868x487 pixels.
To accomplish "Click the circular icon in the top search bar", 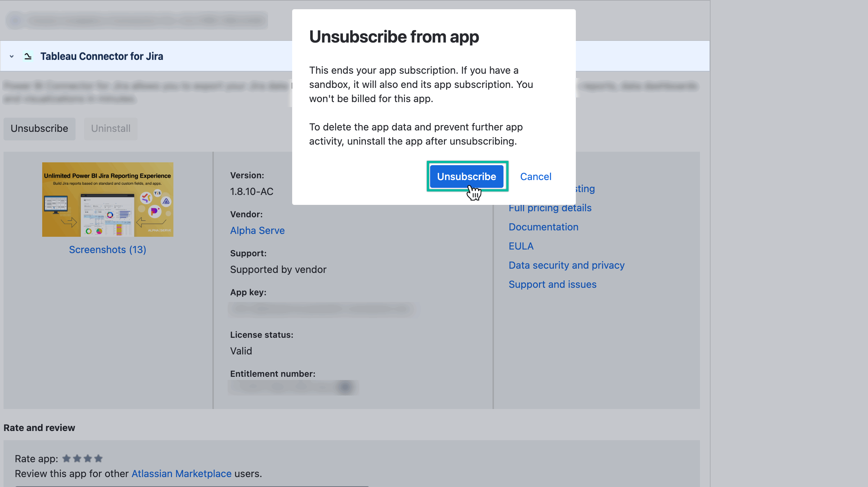I will 15,20.
